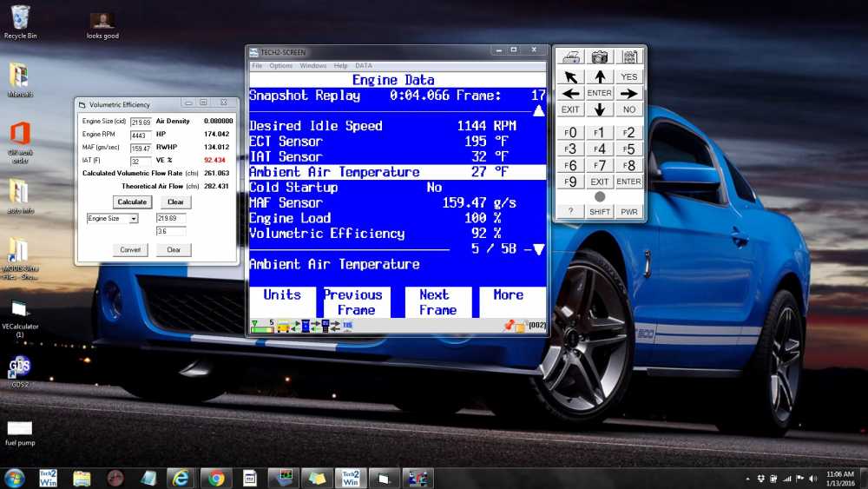
Task: Open the Options menu in Tech2 window
Action: tap(280, 66)
